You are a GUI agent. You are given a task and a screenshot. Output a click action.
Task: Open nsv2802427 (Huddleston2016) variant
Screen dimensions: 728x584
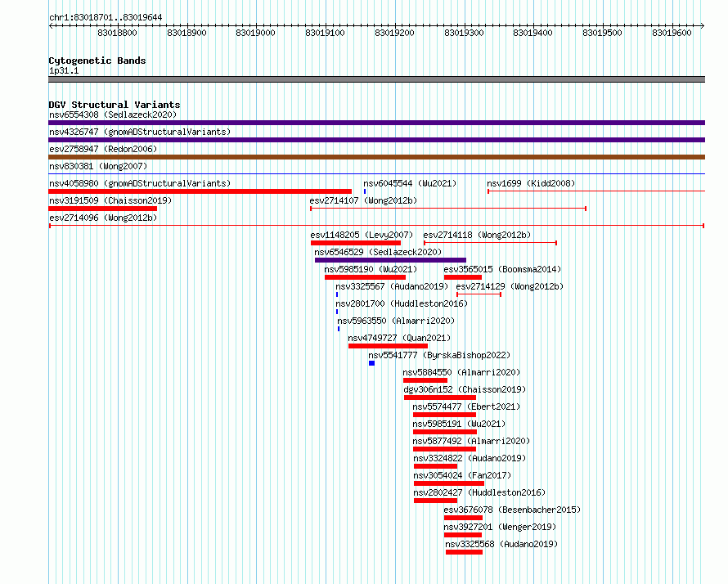coord(479,492)
